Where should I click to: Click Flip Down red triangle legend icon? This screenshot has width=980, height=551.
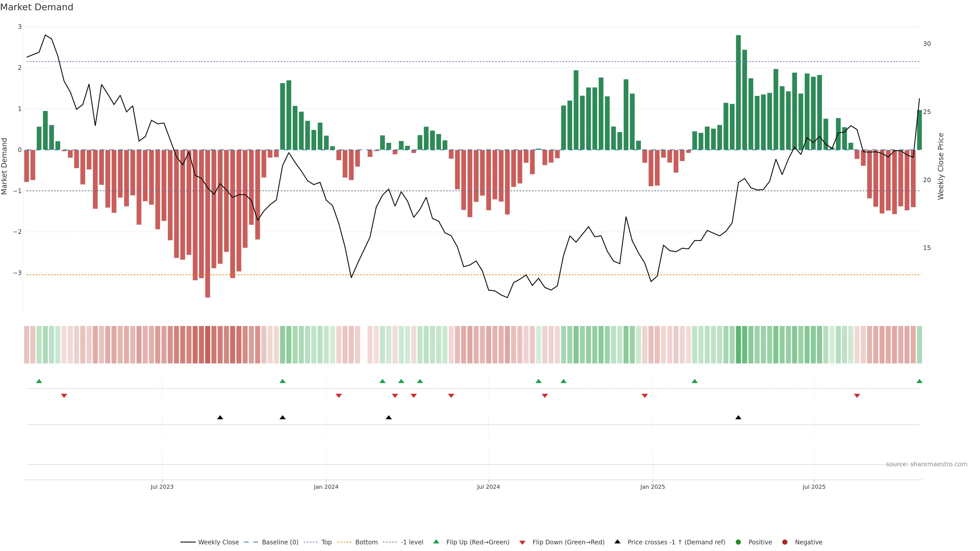click(522, 543)
